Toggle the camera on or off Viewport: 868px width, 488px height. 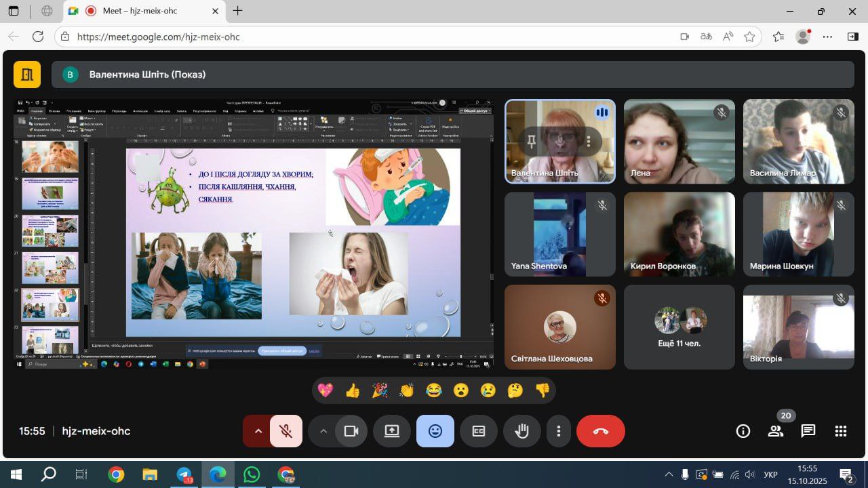click(x=351, y=431)
